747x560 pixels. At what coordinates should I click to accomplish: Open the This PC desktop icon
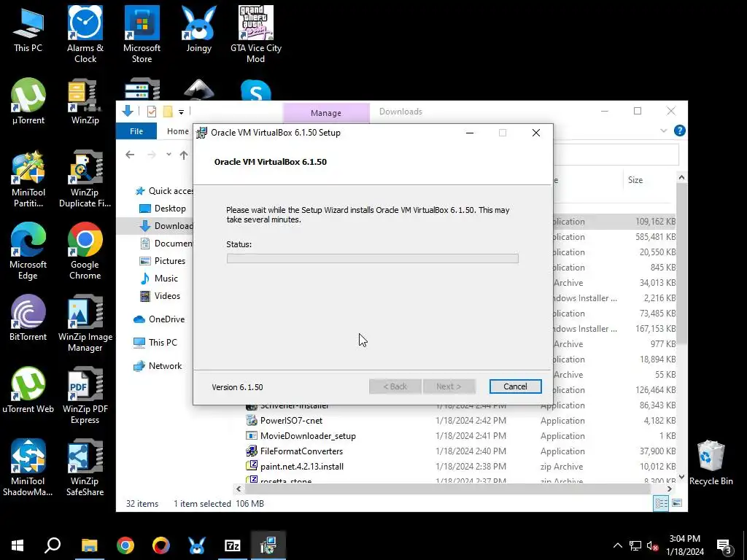[28, 29]
